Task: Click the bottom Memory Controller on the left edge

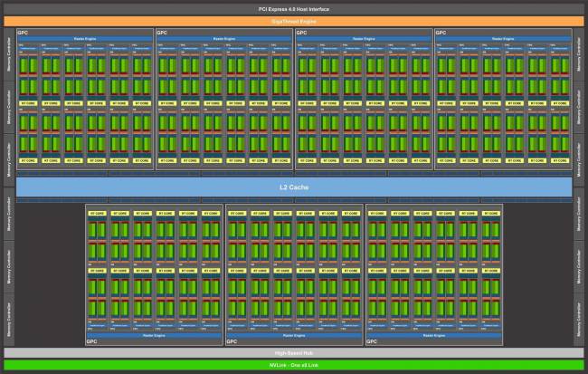Action: pyautogui.click(x=9, y=320)
